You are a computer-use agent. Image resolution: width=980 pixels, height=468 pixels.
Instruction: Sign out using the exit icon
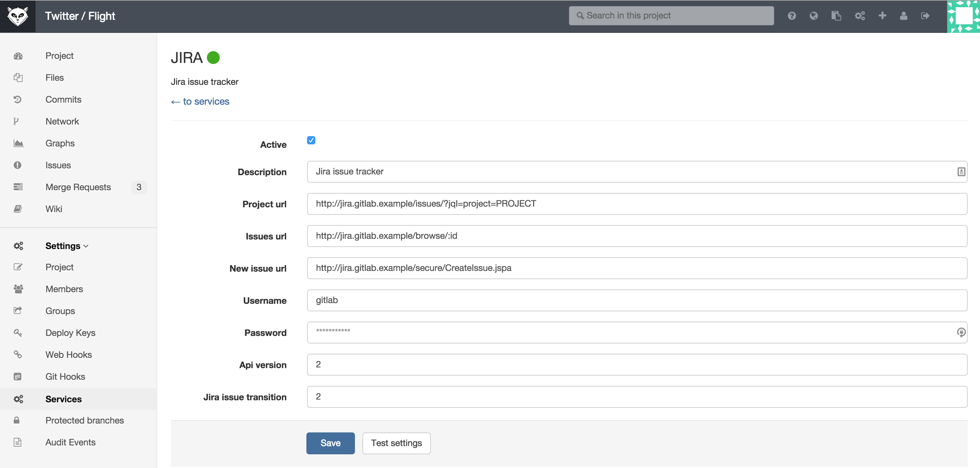coord(926,16)
